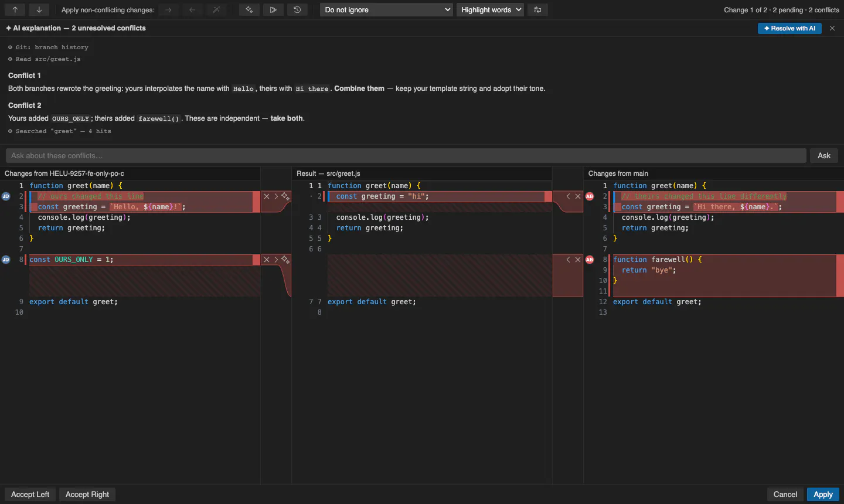Click Changes from HELU-9257-fe-only-po-c pane title
The height and width of the screenshot is (504, 844).
click(x=64, y=173)
